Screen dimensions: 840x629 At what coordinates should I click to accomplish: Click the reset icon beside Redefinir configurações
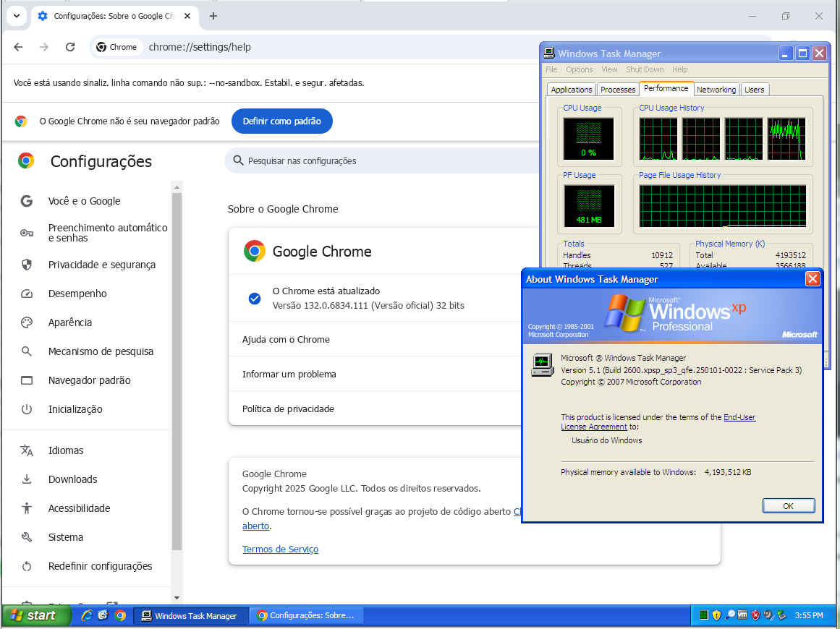point(27,566)
